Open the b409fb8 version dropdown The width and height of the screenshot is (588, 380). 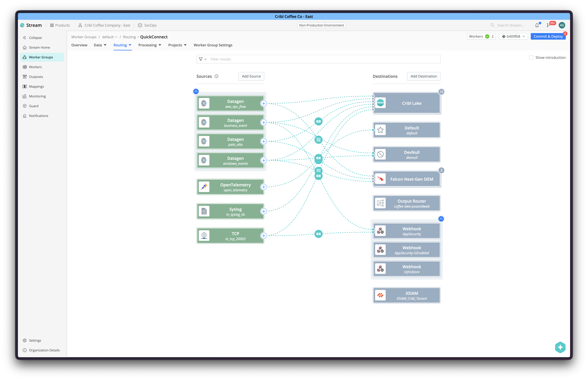click(513, 36)
